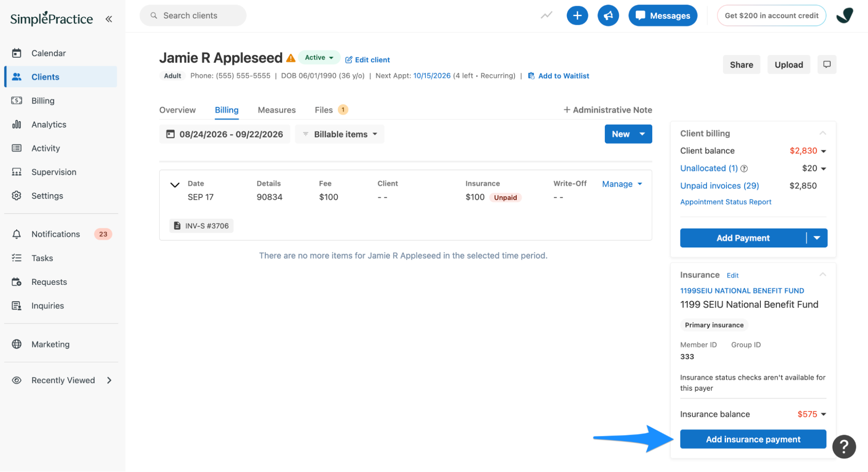Viewport: 868px width, 472px height.
Task: Switch to the Files tab
Action: (x=331, y=110)
